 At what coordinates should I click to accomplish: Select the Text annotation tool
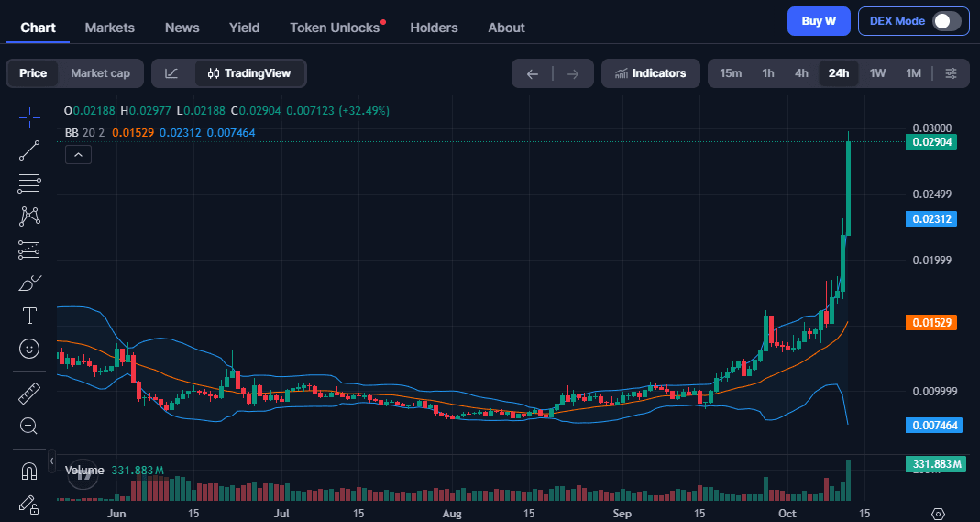click(29, 316)
